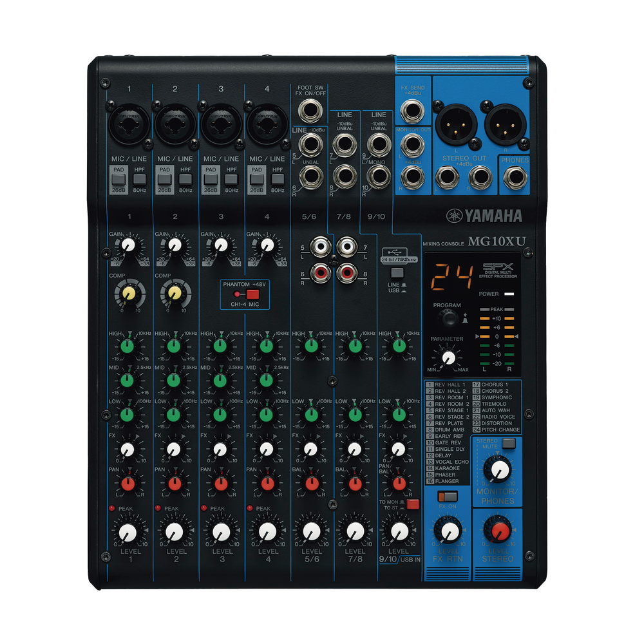Image resolution: width=644 pixels, height=644 pixels.
Task: Click the white PARAMETER knob
Action: (x=449, y=357)
